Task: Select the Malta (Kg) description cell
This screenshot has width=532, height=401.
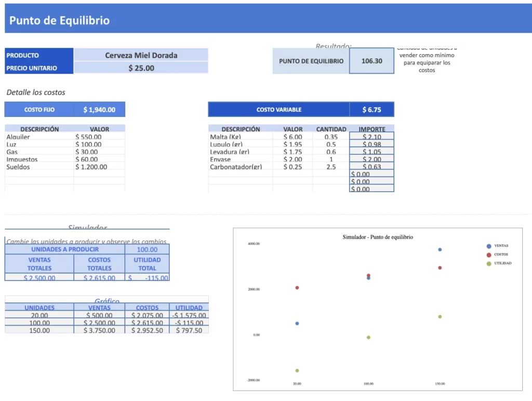Action: coord(240,137)
